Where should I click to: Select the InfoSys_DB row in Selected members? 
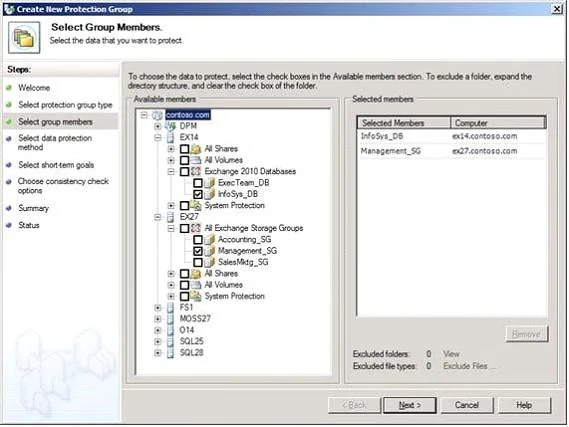451,136
